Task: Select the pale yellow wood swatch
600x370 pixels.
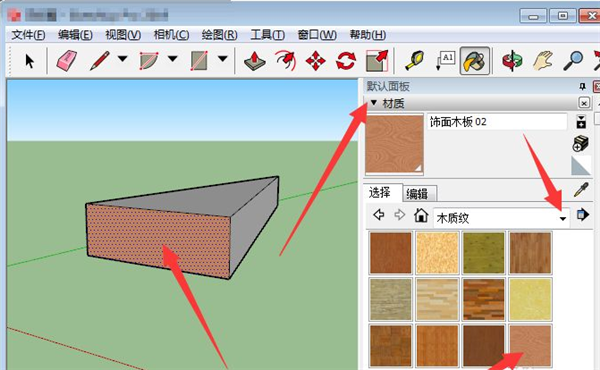Action: 530,300
